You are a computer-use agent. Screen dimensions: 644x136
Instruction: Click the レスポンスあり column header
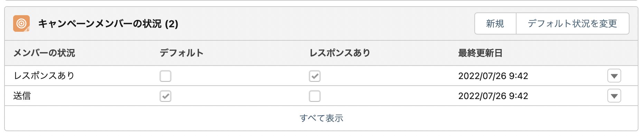[x=340, y=53]
